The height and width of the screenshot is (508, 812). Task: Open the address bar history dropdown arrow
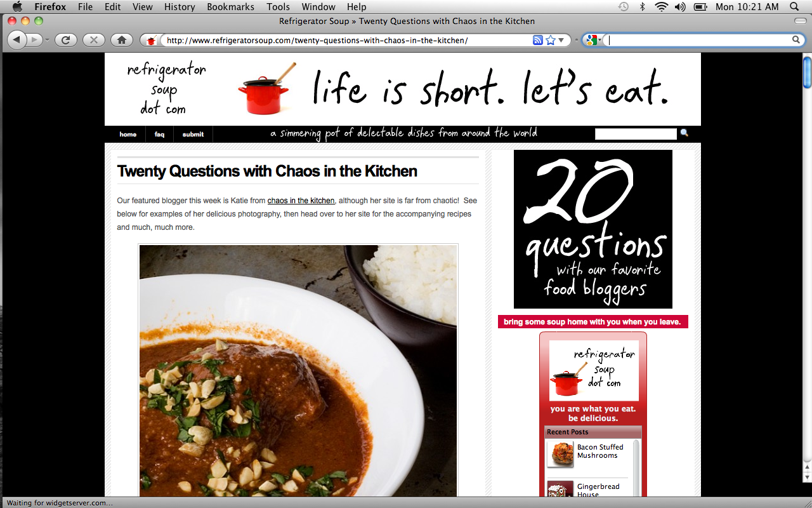[x=561, y=40]
